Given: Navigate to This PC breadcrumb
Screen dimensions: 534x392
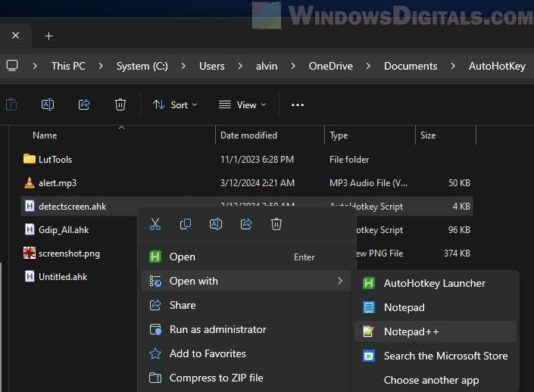Looking at the screenshot, I should point(68,66).
